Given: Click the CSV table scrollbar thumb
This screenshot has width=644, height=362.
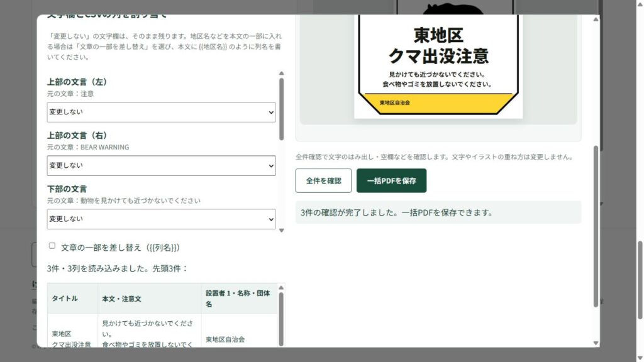Looking at the screenshot, I should point(281,319).
